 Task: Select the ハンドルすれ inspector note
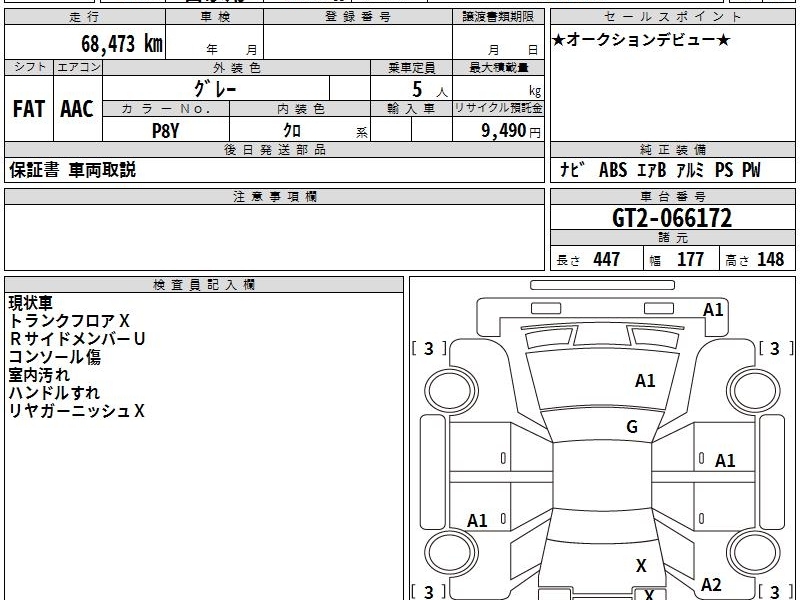tap(54, 393)
